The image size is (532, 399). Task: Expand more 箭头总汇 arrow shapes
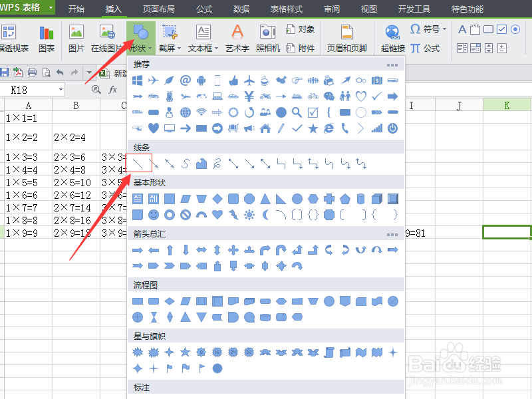pos(392,235)
